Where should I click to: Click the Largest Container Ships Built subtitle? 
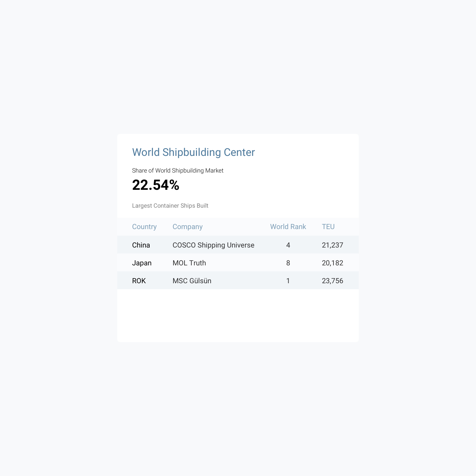(x=170, y=206)
